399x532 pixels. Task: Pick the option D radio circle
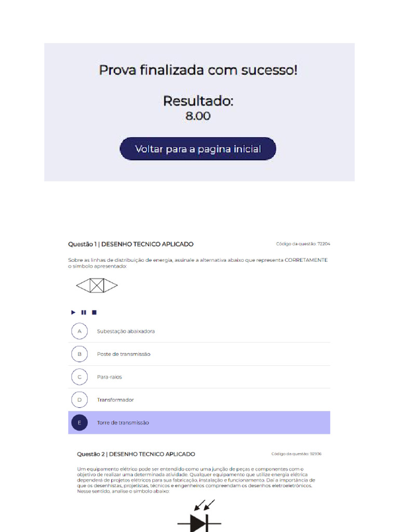(79, 400)
